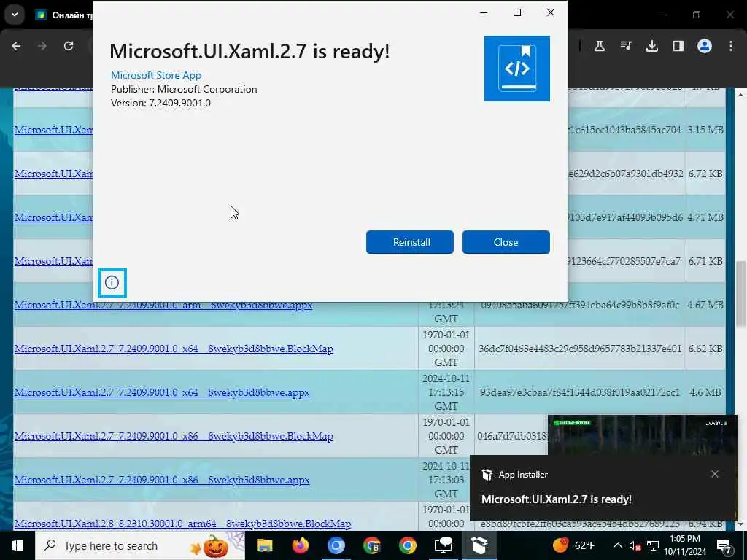This screenshot has width=747, height=560.
Task: Download Microsoft.UI.Xaml.2.7 x86 appx link
Action: pyautogui.click(x=162, y=480)
